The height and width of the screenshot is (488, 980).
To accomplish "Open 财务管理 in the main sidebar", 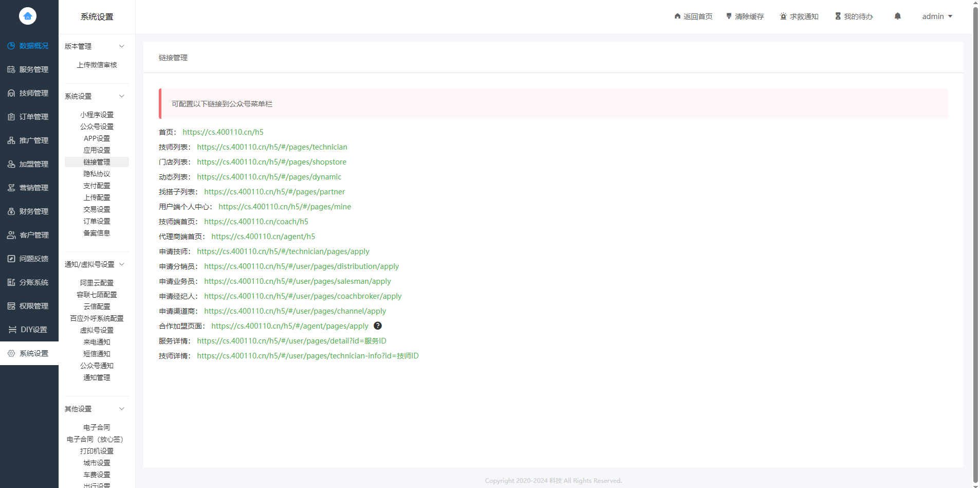I will tap(29, 211).
